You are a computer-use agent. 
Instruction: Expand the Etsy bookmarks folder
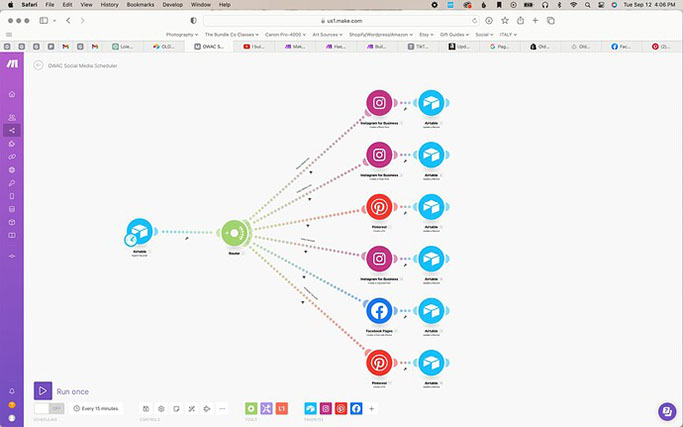coord(426,34)
